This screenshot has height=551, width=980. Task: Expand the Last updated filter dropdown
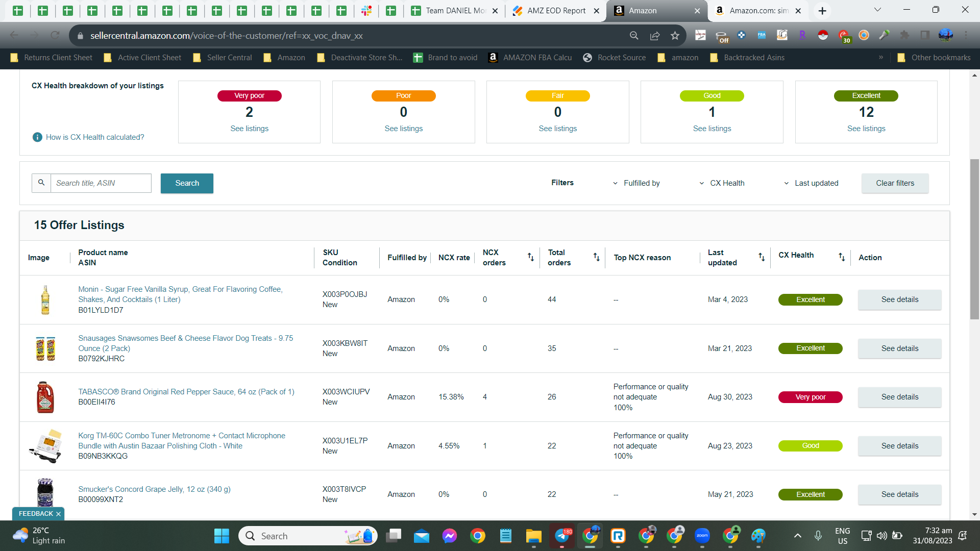point(812,183)
